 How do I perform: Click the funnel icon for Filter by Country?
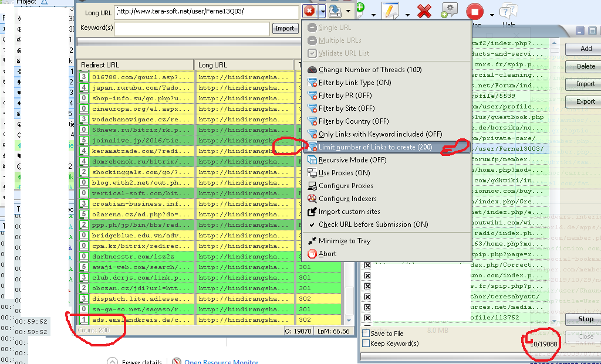coord(312,121)
